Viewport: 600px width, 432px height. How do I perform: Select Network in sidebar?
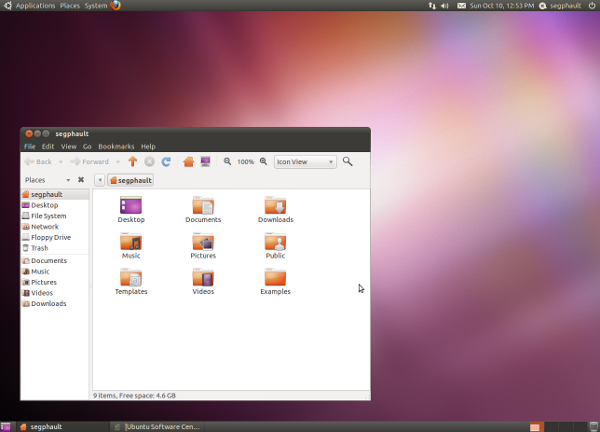point(55,227)
